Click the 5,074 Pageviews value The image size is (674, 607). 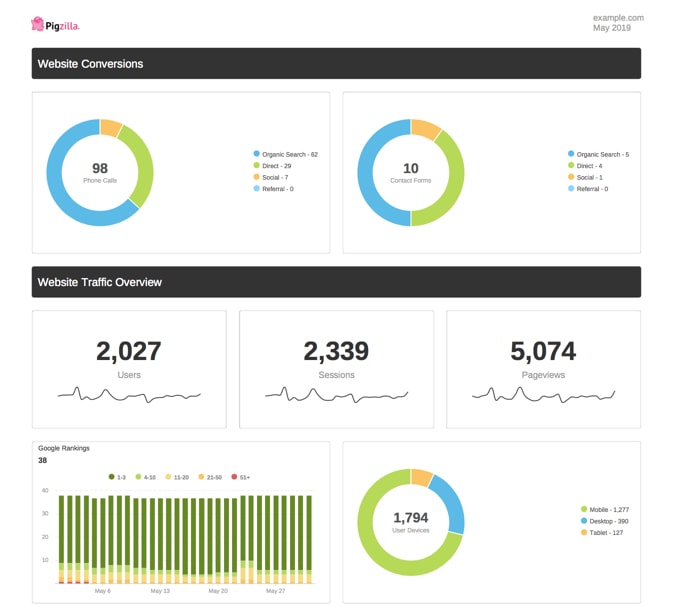543,351
